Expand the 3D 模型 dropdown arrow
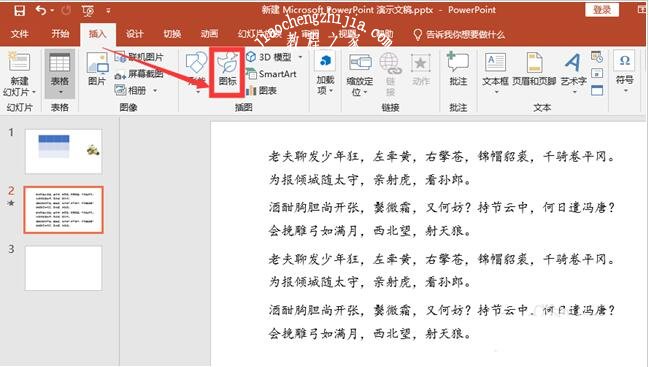649x367 pixels. [x=300, y=57]
